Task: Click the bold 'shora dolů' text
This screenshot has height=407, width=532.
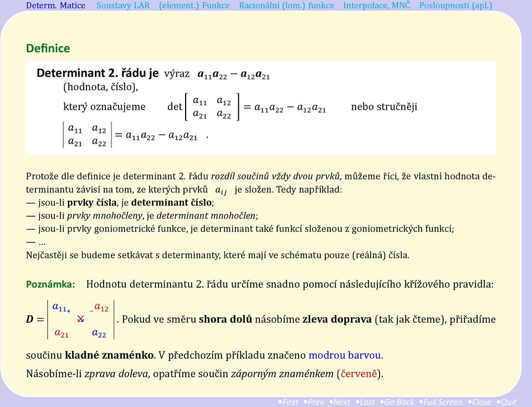Action: pyautogui.click(x=226, y=319)
